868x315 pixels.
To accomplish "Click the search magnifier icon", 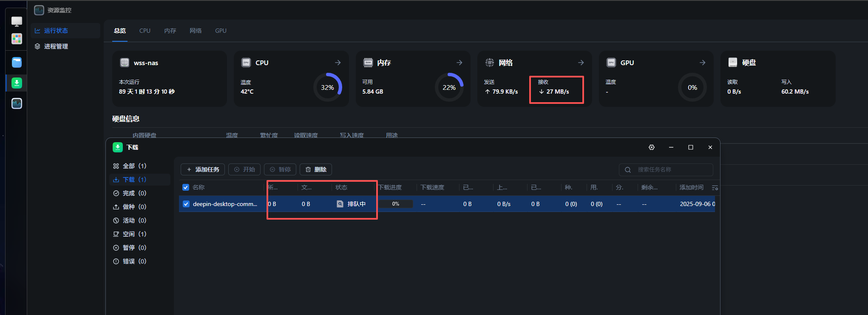I will click(x=628, y=170).
